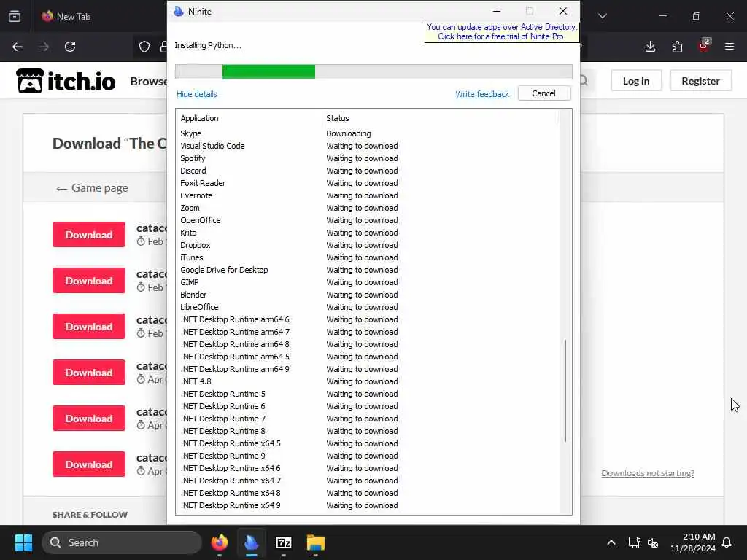Viewport: 747px width, 560px height.
Task: Open the clock and date in the taskbar
Action: click(x=692, y=542)
